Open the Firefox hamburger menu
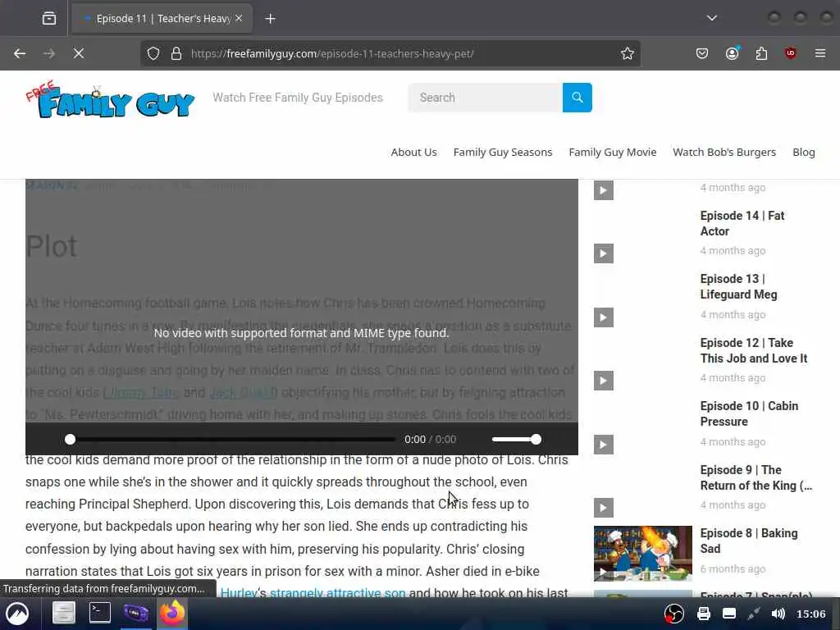Image resolution: width=840 pixels, height=630 pixels. tap(820, 53)
